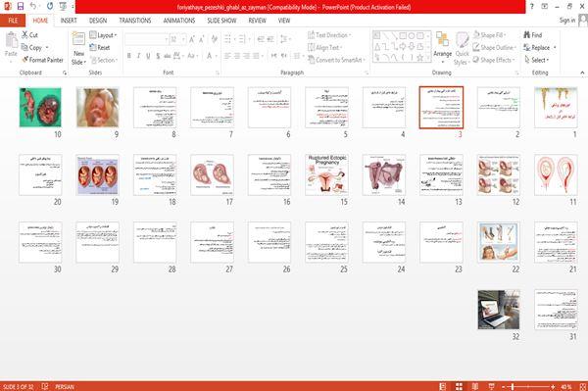Click the Slide Sorter view icon in the status bar

tap(459, 386)
